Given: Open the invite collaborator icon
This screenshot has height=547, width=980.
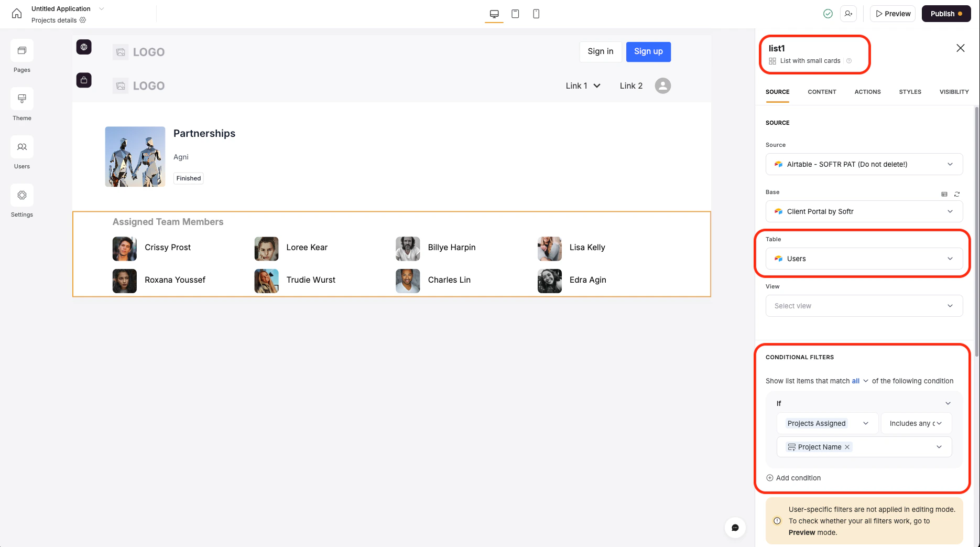Looking at the screenshot, I should [848, 14].
